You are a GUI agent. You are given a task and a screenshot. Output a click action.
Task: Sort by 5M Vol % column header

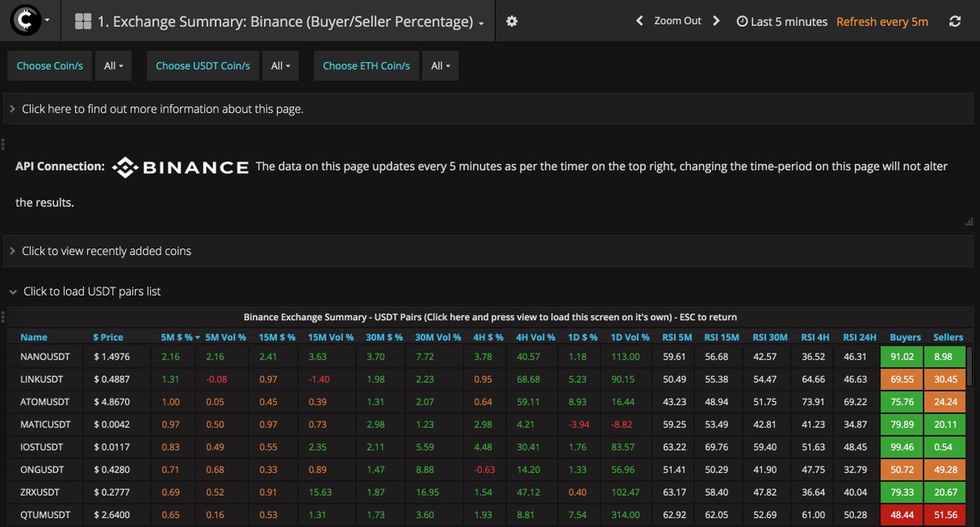[225, 337]
